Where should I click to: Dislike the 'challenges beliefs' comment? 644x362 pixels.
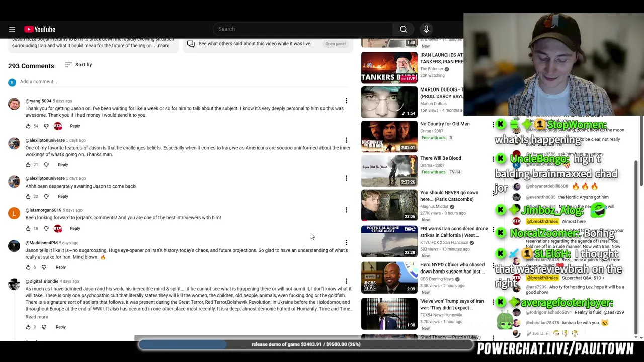coord(46,165)
